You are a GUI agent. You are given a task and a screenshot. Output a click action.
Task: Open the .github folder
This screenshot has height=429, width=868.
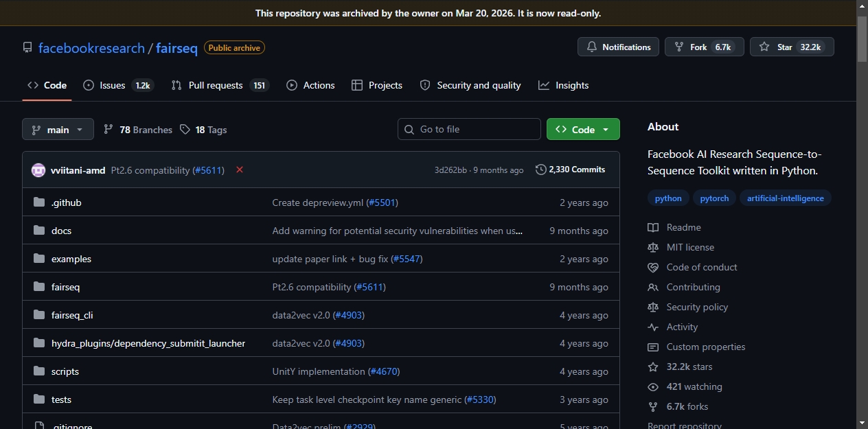click(x=66, y=202)
